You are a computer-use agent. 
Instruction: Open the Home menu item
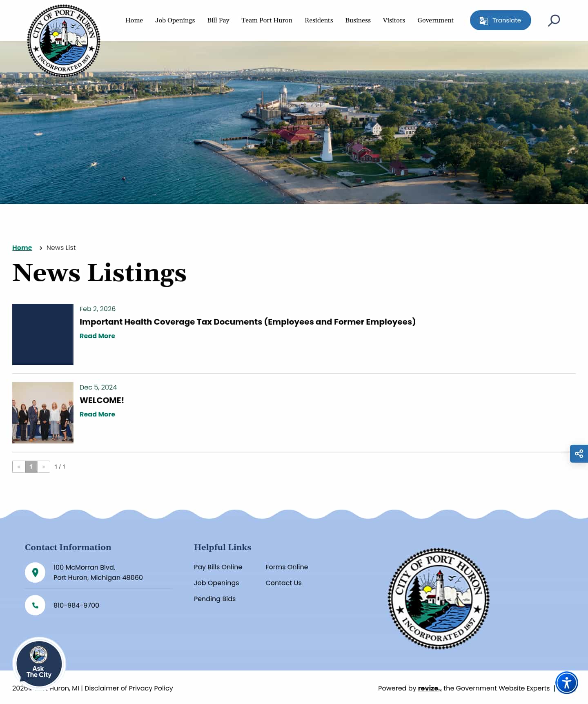(x=134, y=20)
